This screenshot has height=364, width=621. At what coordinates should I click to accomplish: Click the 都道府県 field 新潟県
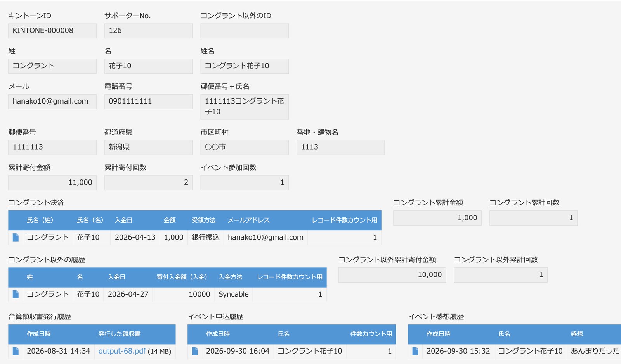(148, 147)
